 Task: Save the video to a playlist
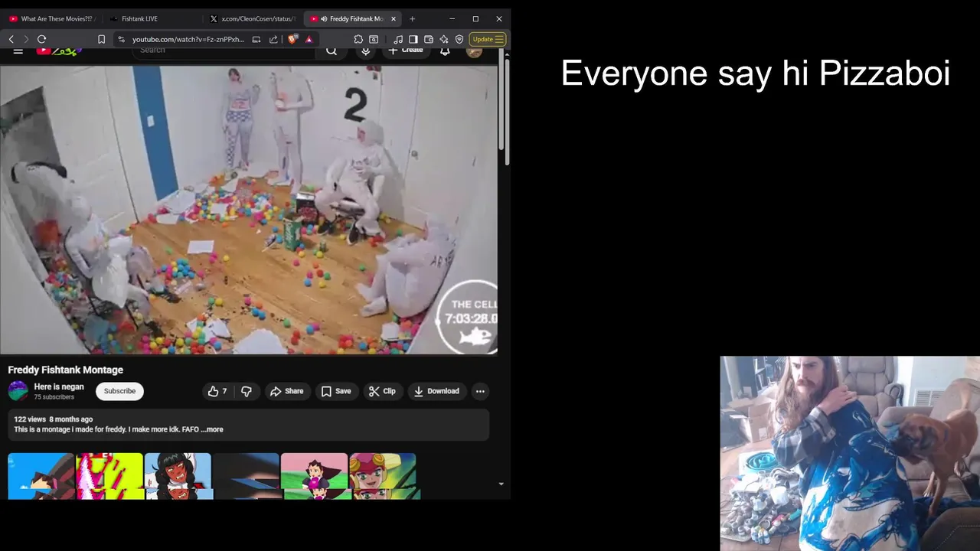(336, 391)
